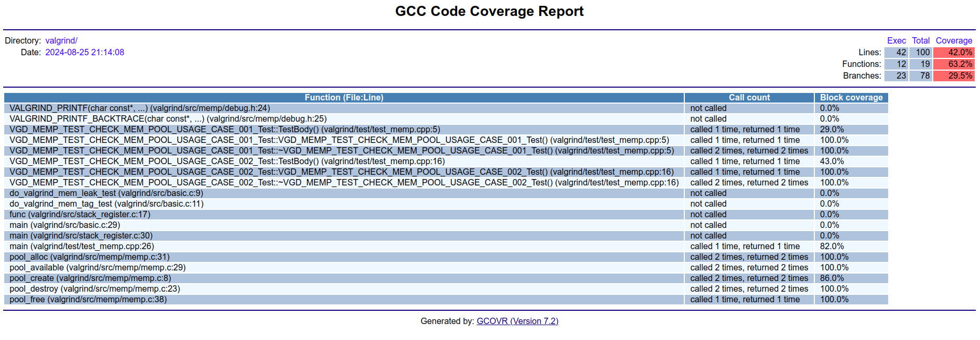The height and width of the screenshot is (340, 980).
Task: Select the do_valgrind_mem_leak_test function entry
Action: [x=106, y=193]
